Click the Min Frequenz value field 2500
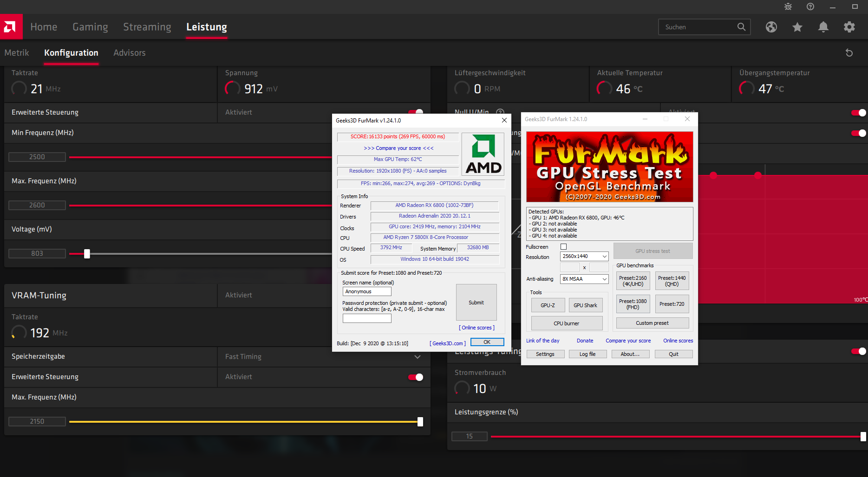 coord(37,157)
